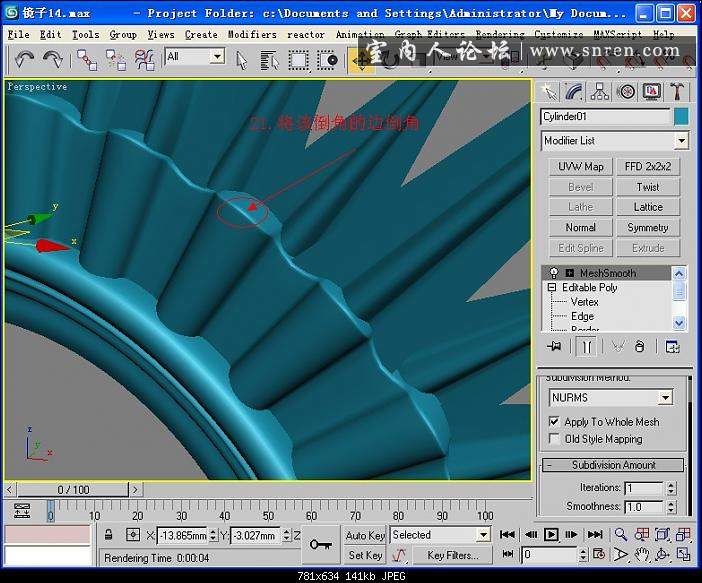
Task: Toggle Show End Result icon
Action: pos(586,347)
